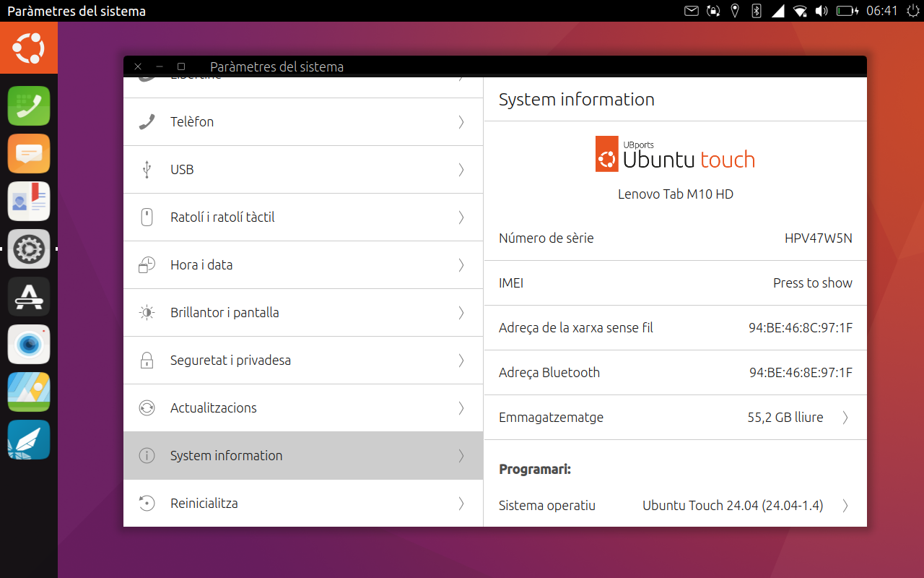Open the Messaging app in dock
The image size is (924, 578).
(x=29, y=154)
